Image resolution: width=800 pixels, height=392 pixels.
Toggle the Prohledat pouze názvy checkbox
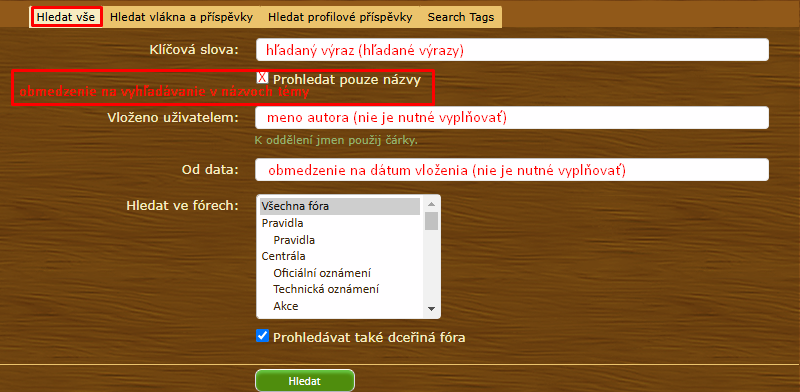262,78
